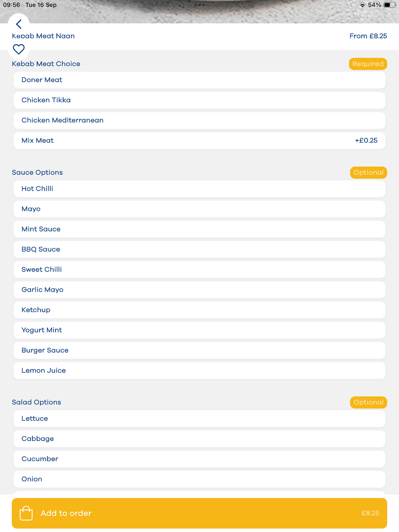Include Lettuce in salad options
Screen dimensions: 399x532
pyautogui.click(x=199, y=419)
